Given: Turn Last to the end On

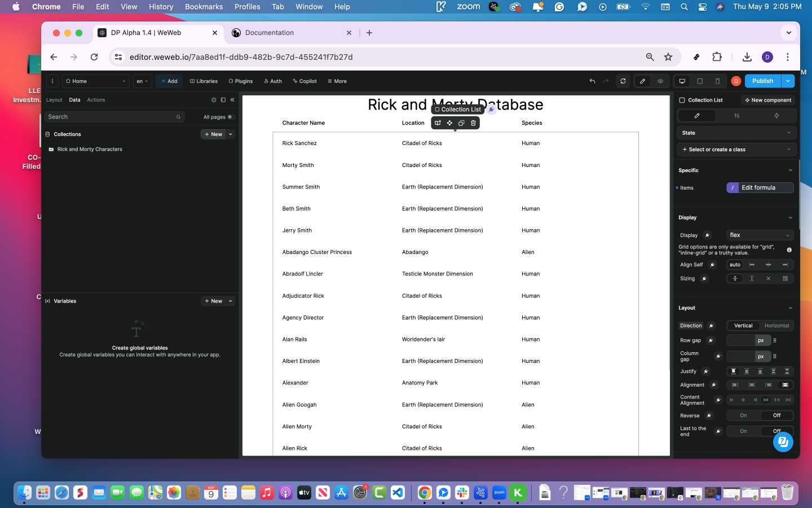Looking at the screenshot, I should (743, 431).
